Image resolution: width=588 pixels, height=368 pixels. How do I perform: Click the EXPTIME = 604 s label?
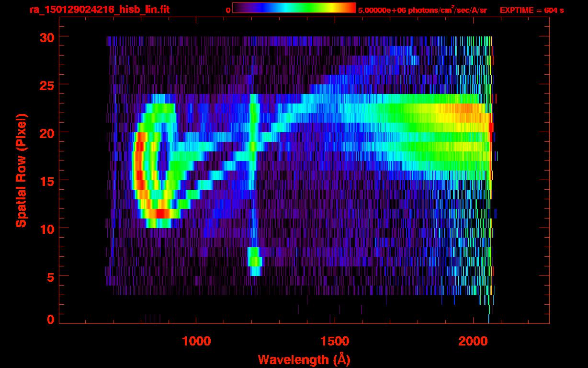[531, 10]
